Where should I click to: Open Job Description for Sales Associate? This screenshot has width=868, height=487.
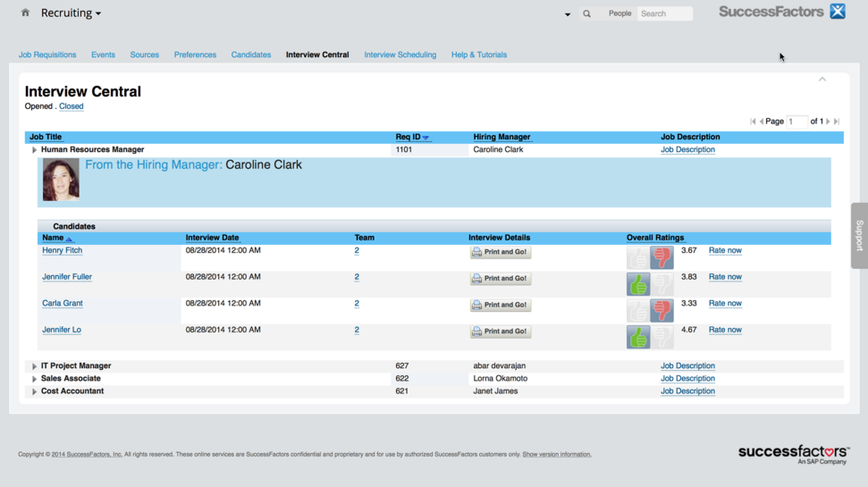687,379
